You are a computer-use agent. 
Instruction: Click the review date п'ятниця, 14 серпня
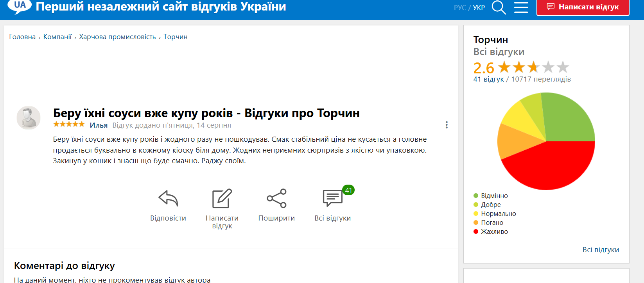point(197,125)
